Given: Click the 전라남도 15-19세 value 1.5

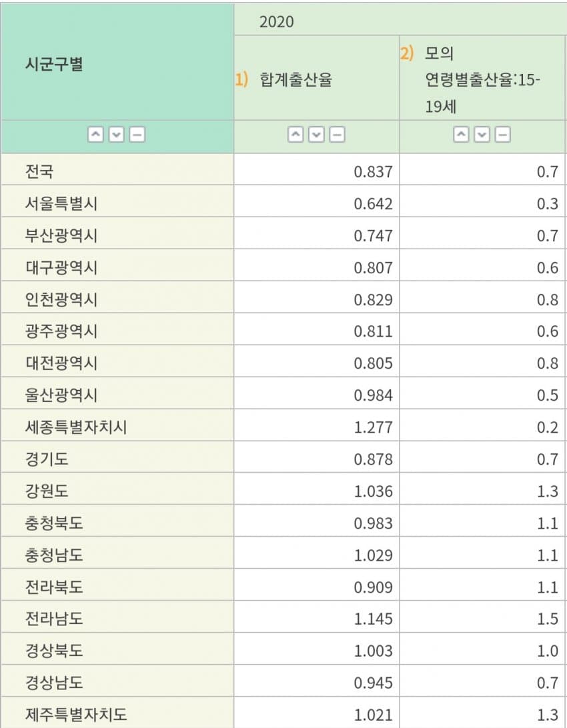Looking at the screenshot, I should coord(547,619).
